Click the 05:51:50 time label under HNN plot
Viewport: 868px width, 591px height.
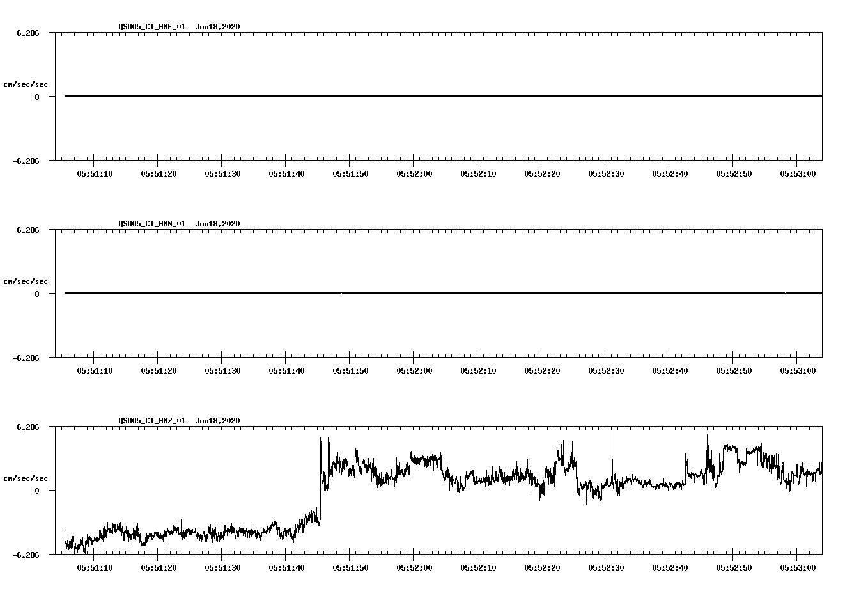(350, 371)
